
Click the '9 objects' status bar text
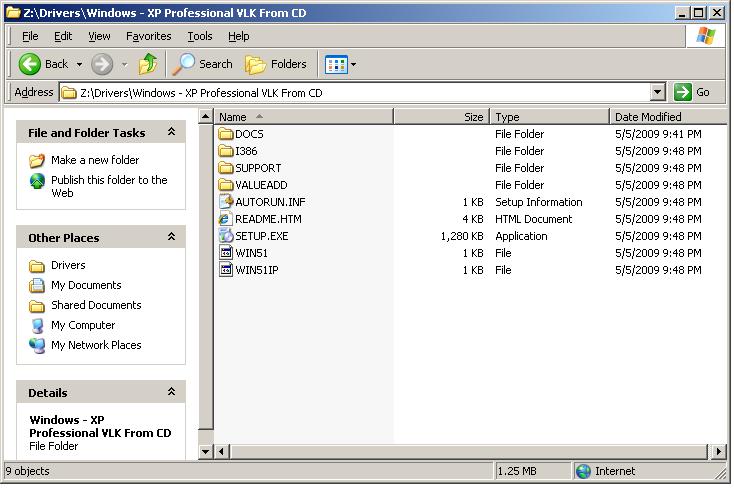pos(27,471)
